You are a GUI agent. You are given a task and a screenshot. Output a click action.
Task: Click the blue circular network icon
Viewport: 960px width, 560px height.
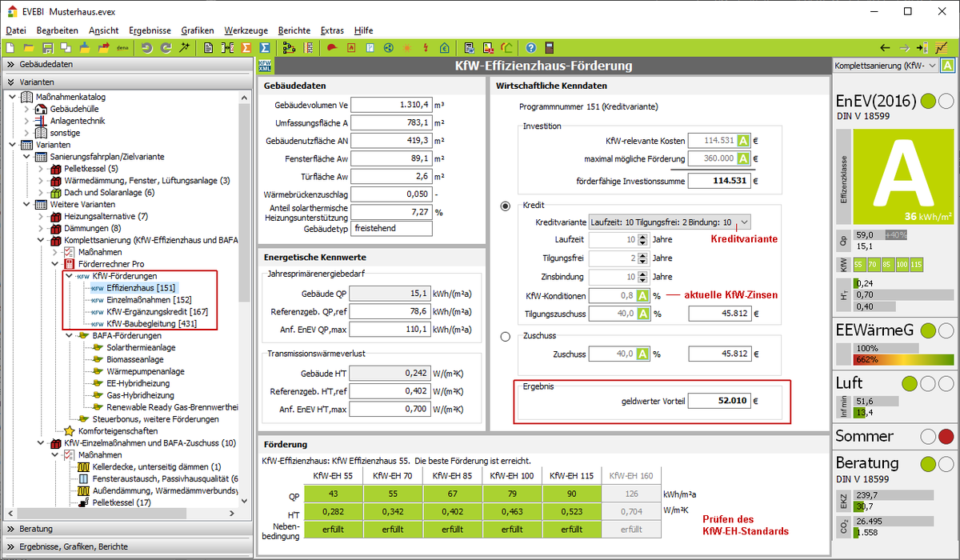[388, 48]
